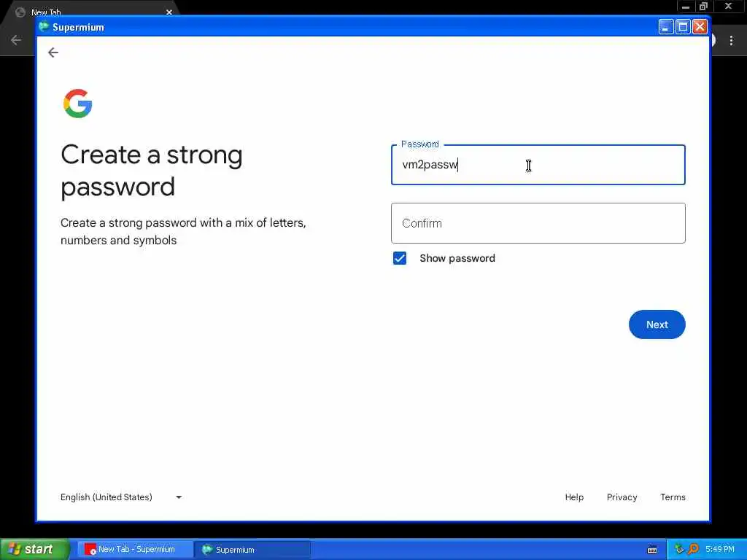
Task: Open the Windows start menu
Action: [35, 549]
